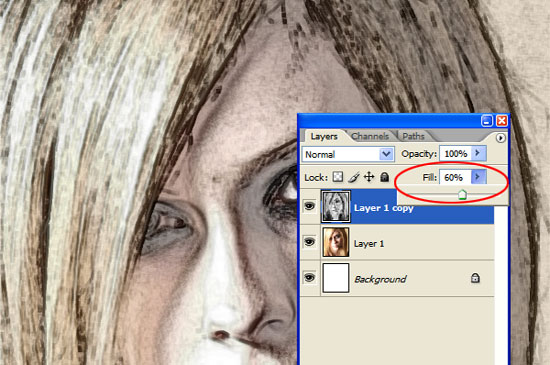Minimize the Layers palette window

[x=487, y=121]
